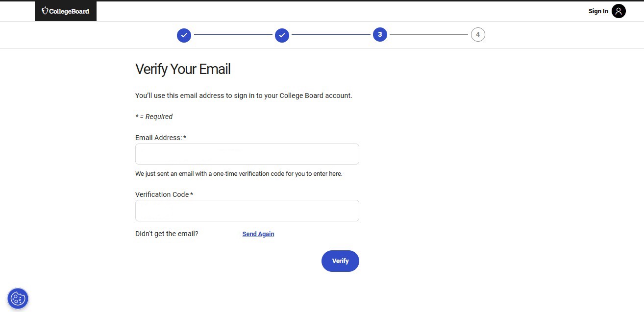Click the Verification Code field label

162,194
